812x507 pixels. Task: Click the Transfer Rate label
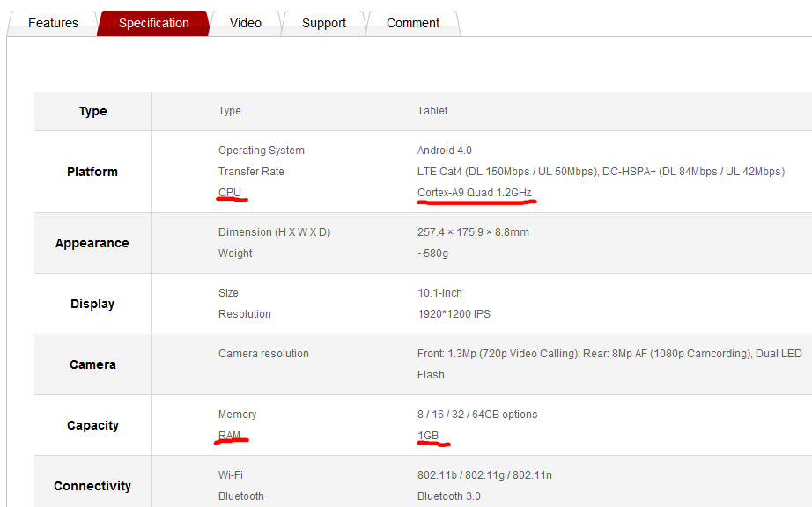pos(251,172)
